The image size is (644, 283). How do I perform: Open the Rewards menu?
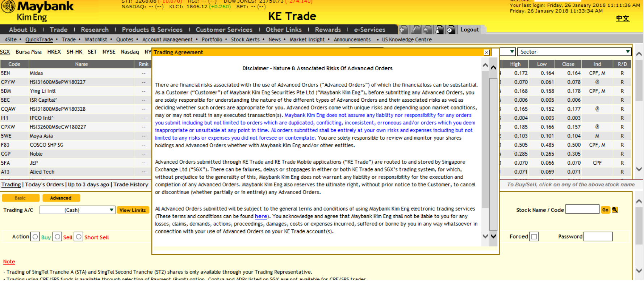click(x=328, y=30)
